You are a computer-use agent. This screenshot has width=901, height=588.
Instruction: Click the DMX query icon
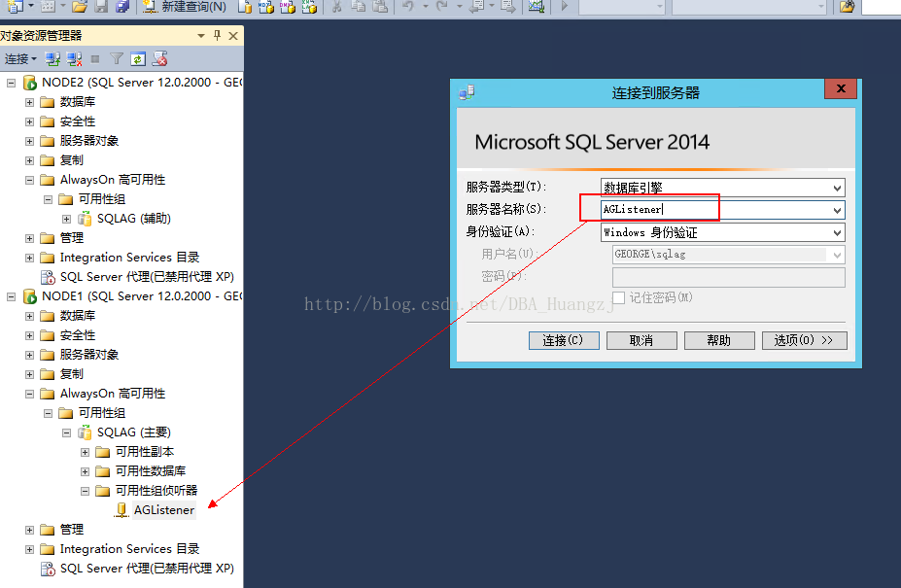pyautogui.click(x=288, y=7)
